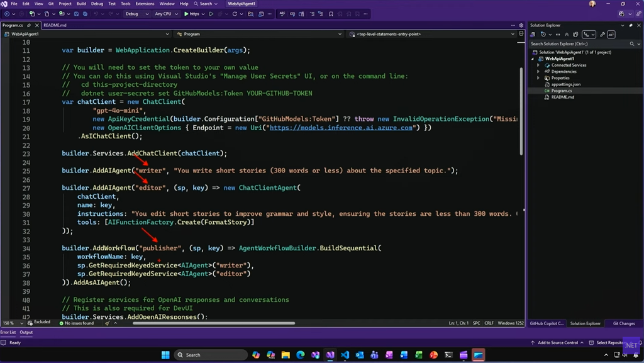Start debugging with the green https play button
Image resolution: width=644 pixels, height=363 pixels.
click(187, 14)
